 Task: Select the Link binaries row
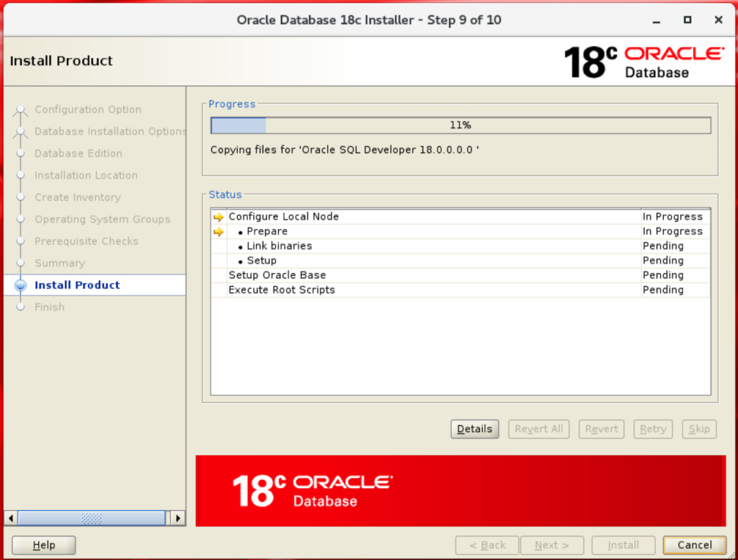[x=461, y=246]
